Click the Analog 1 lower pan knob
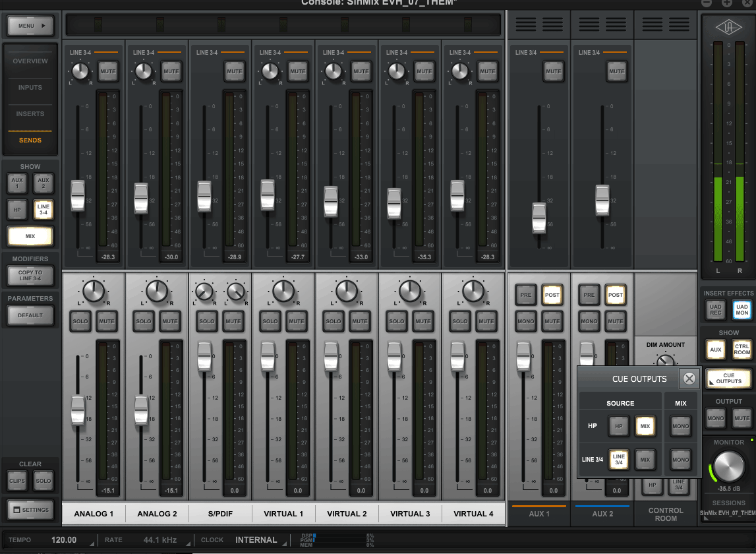This screenshot has width=756, height=554. (x=94, y=290)
